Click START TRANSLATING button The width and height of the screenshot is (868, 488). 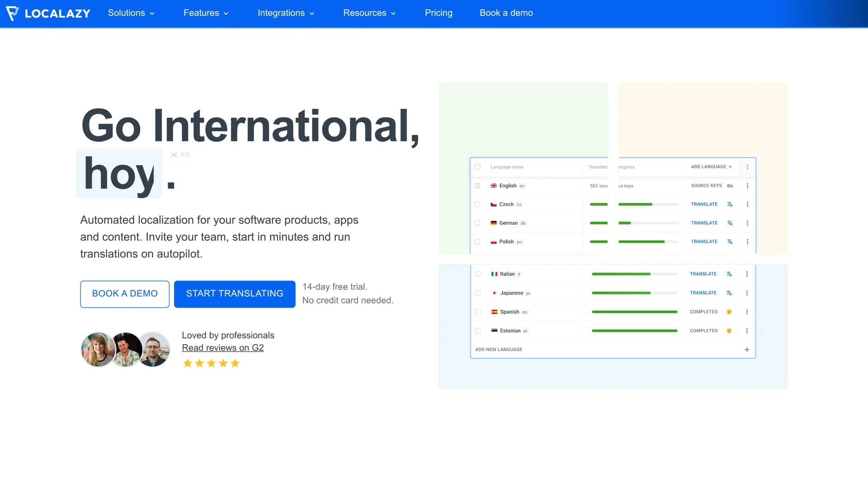point(235,294)
